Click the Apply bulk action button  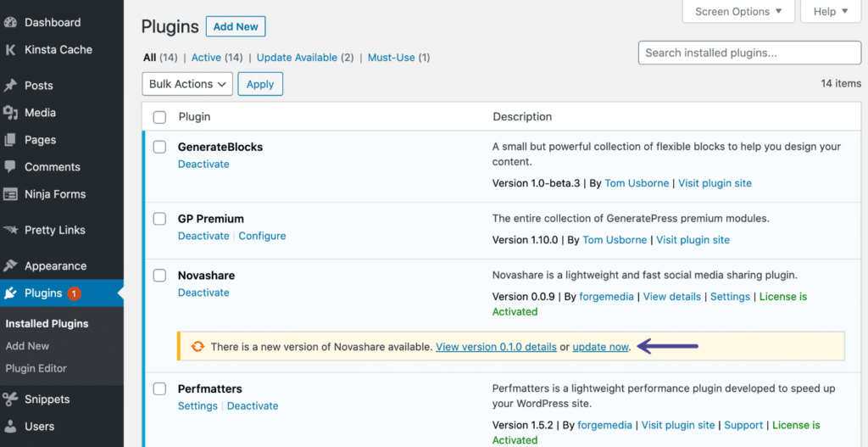click(x=260, y=84)
